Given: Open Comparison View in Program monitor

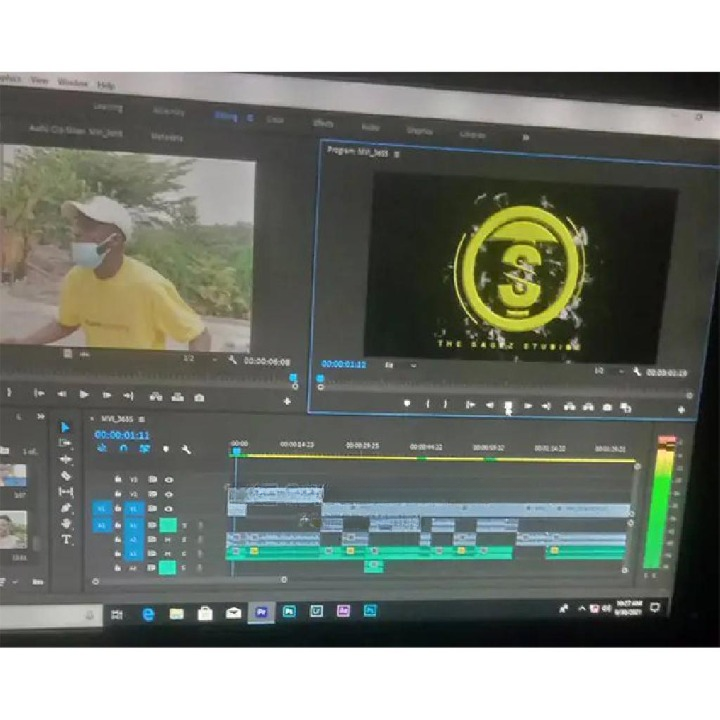Looking at the screenshot, I should click(x=626, y=408).
